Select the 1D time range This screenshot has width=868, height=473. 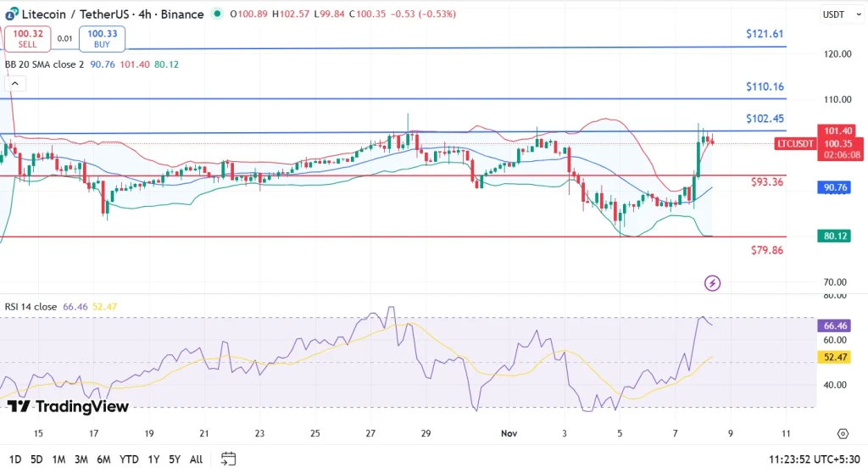(14, 459)
